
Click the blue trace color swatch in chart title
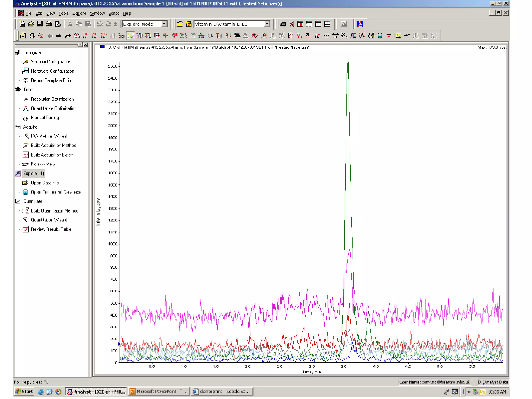pos(102,47)
